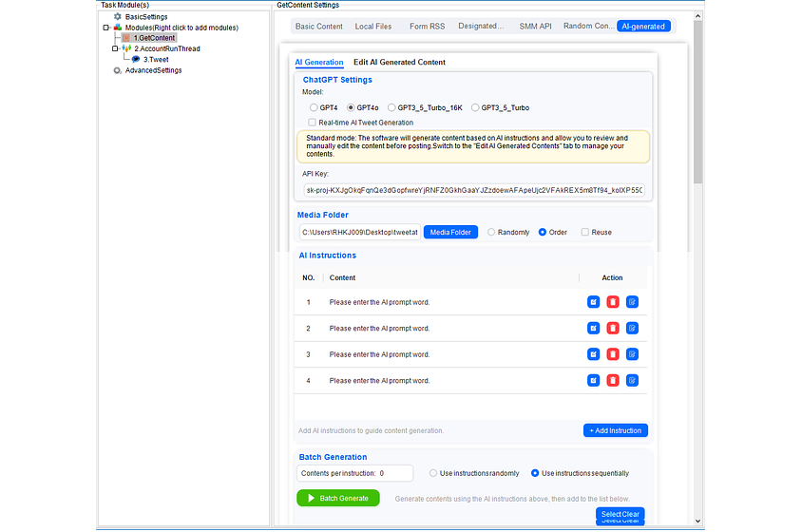Choose Randomly for media folder order
802x532 pixels.
point(491,232)
